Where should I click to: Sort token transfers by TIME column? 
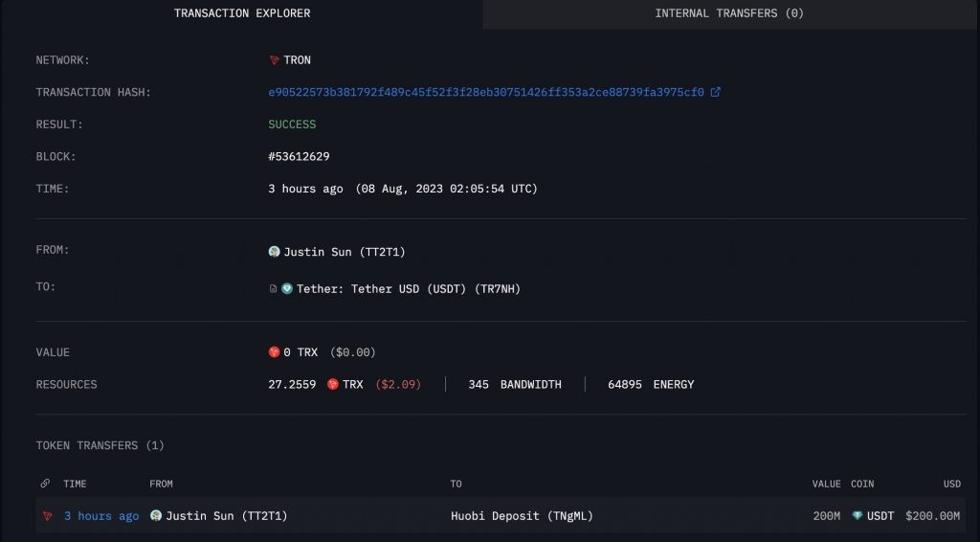click(75, 484)
